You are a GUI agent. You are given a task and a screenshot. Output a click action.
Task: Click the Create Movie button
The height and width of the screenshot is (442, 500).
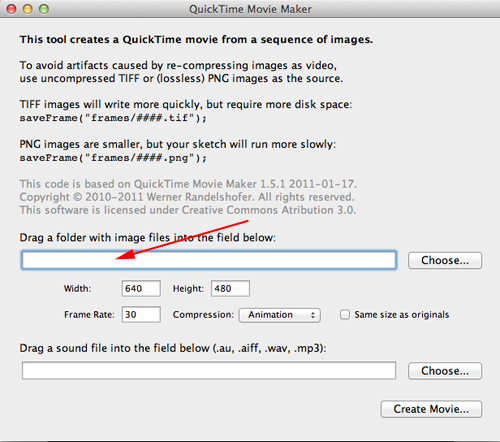tap(431, 409)
